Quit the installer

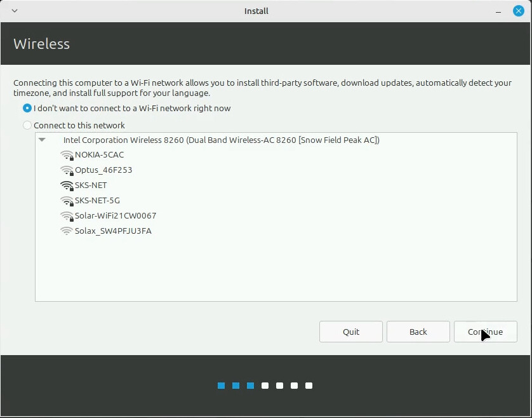click(350, 332)
